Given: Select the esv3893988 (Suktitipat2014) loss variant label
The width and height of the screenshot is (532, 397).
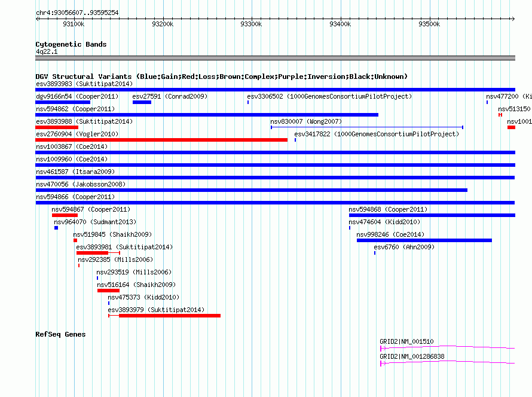Looking at the screenshot, I should coord(84,121).
